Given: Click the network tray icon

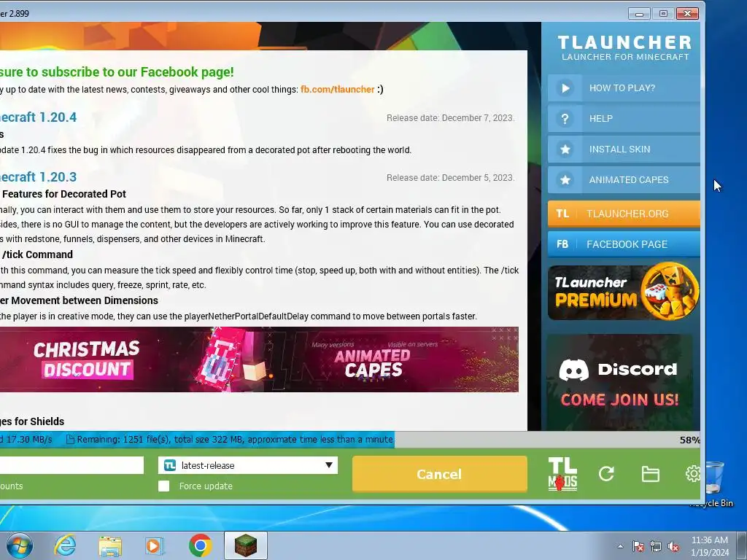Looking at the screenshot, I should [656, 546].
